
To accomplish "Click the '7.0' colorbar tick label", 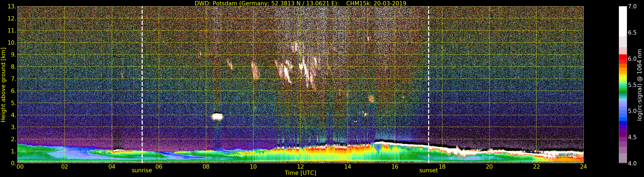I will point(632,6).
